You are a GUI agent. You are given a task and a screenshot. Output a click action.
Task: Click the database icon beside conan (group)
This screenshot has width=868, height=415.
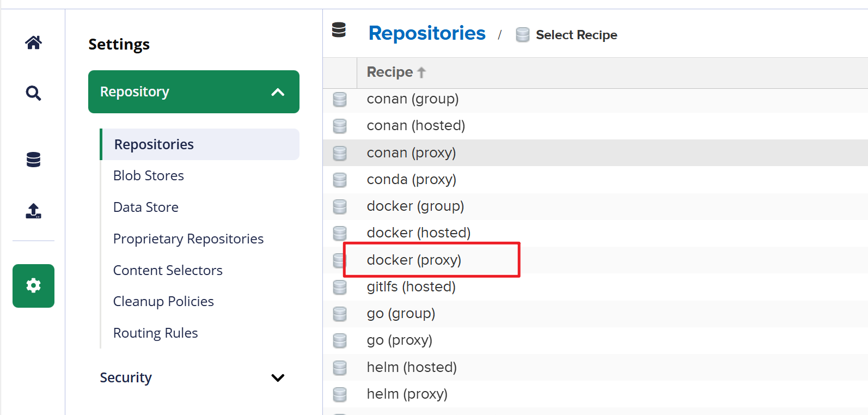pos(340,99)
